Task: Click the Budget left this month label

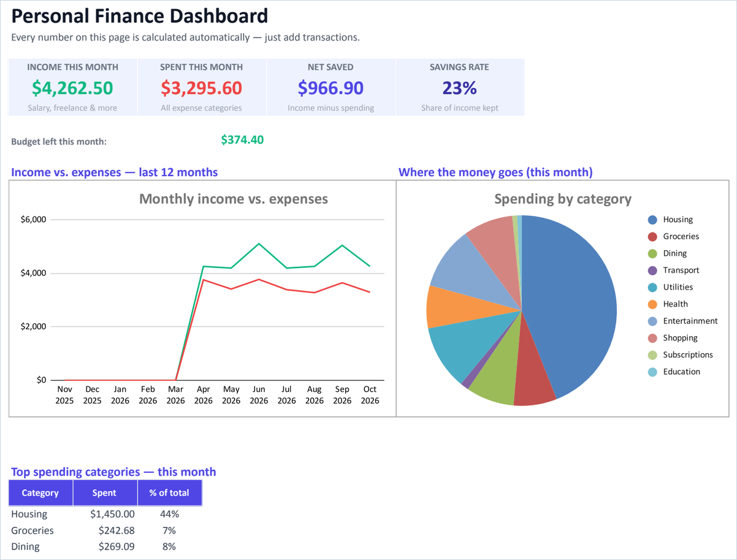Action: coord(59,142)
